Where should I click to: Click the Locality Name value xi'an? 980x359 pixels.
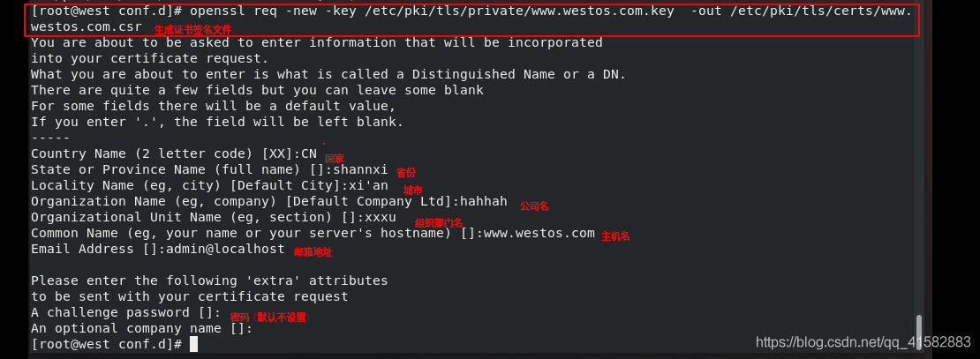(368, 185)
